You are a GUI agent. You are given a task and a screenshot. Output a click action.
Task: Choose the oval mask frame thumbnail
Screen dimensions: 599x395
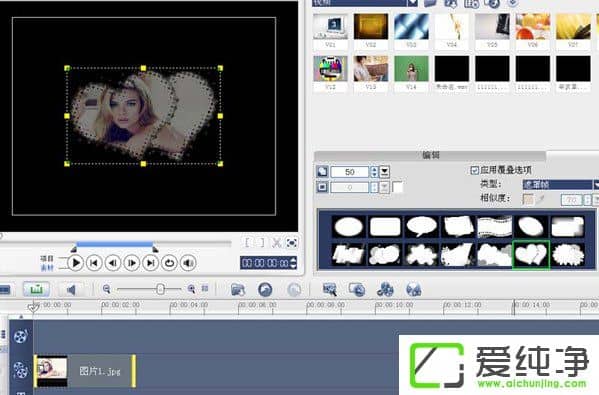[348, 227]
